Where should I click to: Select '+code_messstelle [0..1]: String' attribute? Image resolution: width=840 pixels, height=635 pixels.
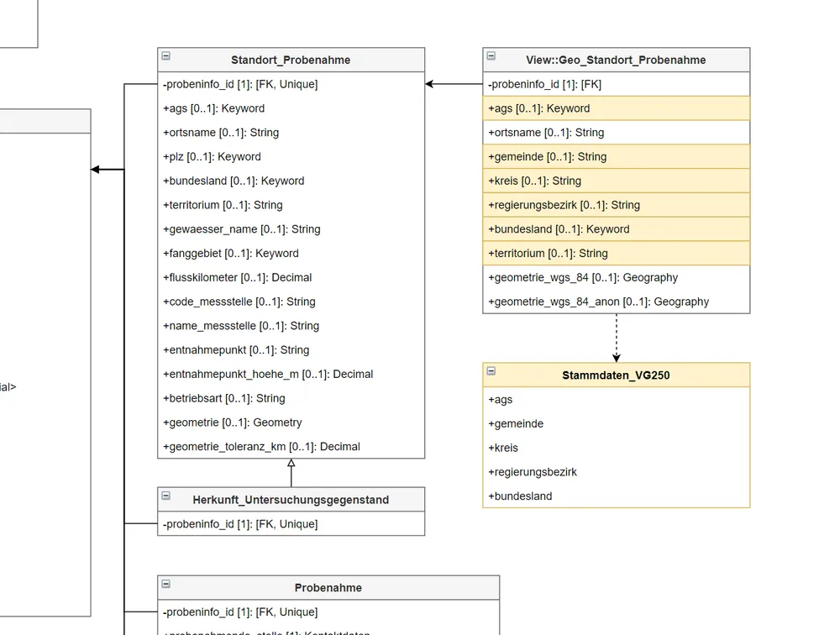[x=291, y=302]
